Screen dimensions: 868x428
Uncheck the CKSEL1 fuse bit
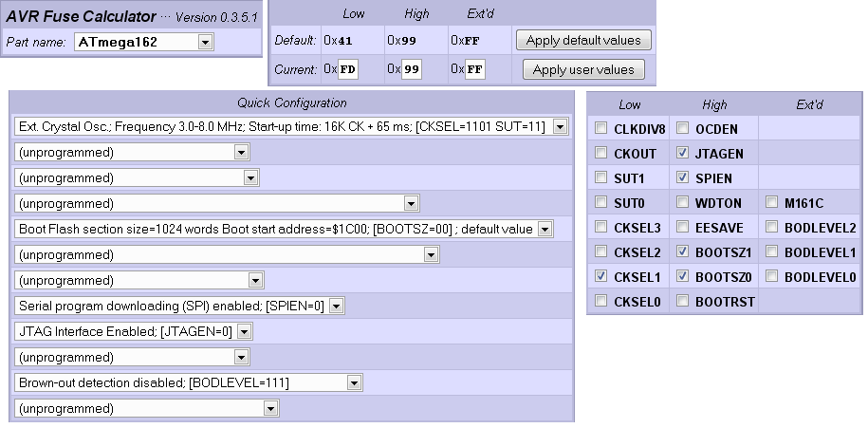click(600, 276)
